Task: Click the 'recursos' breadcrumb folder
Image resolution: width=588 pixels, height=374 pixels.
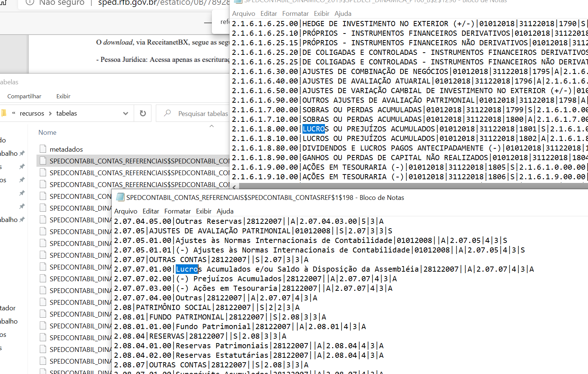Action: [32, 113]
